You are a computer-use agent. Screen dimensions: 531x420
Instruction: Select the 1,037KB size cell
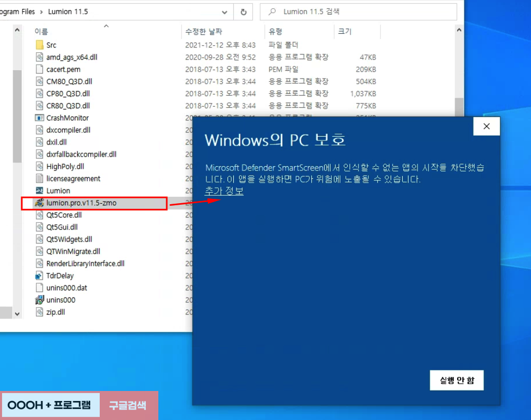tap(363, 94)
